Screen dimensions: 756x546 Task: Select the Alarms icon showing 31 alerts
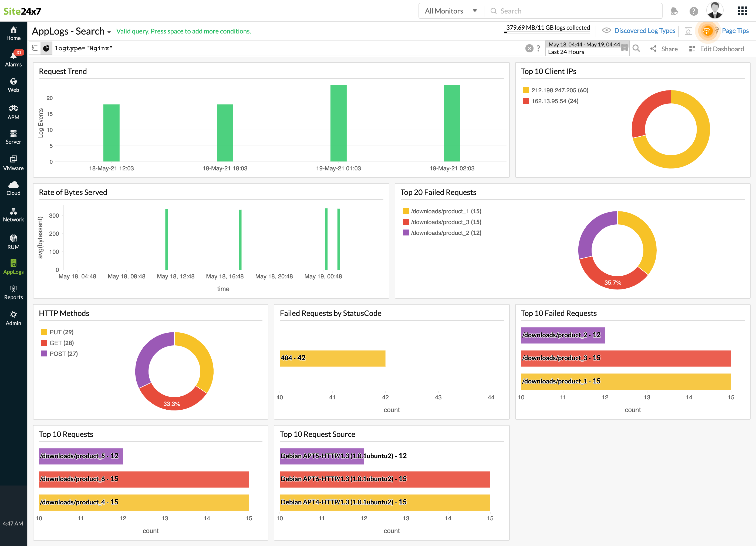click(x=13, y=57)
